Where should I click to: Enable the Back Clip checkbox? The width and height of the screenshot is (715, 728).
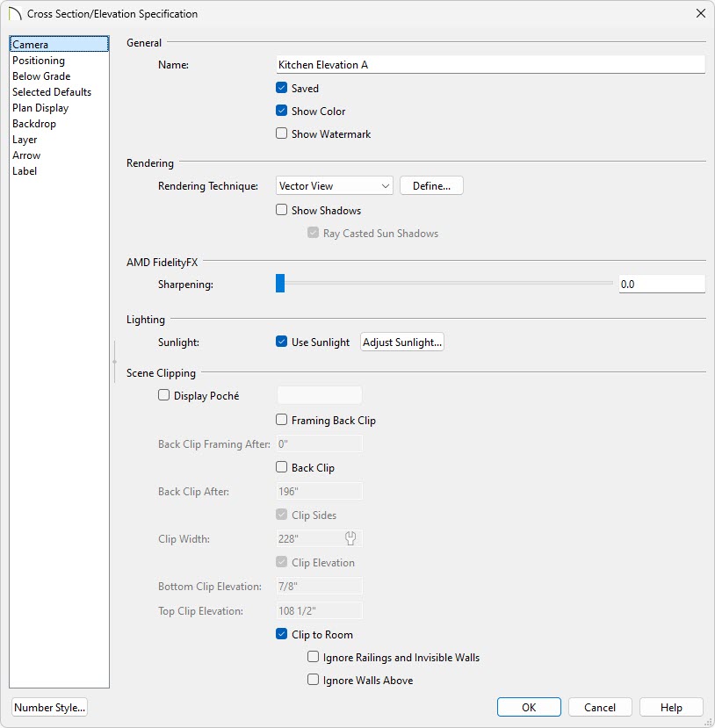click(x=281, y=467)
